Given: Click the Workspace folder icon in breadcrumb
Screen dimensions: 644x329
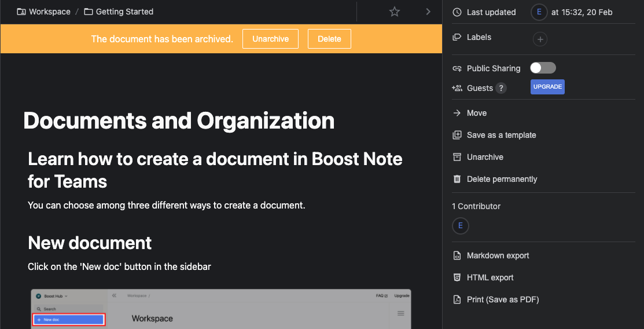Looking at the screenshot, I should [x=21, y=12].
